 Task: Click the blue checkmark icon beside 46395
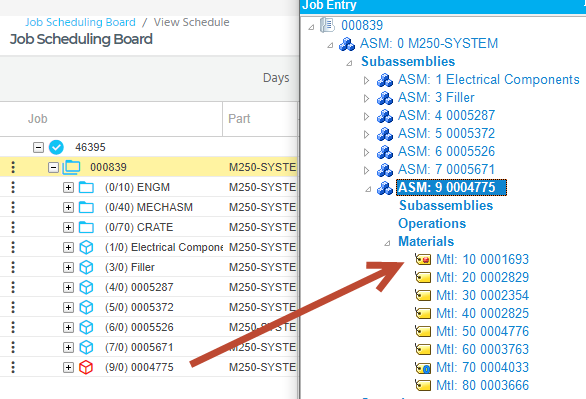click(56, 147)
